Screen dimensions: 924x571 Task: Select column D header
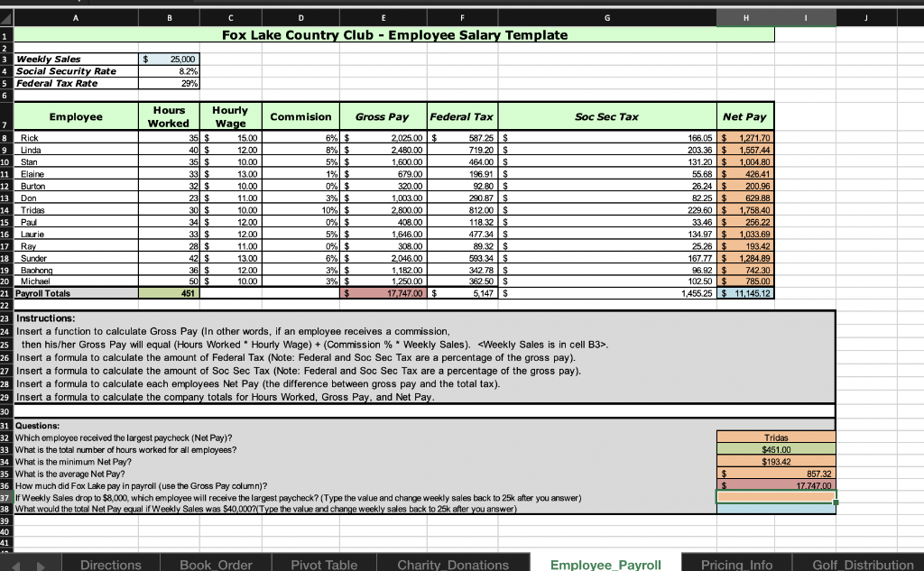pos(300,18)
